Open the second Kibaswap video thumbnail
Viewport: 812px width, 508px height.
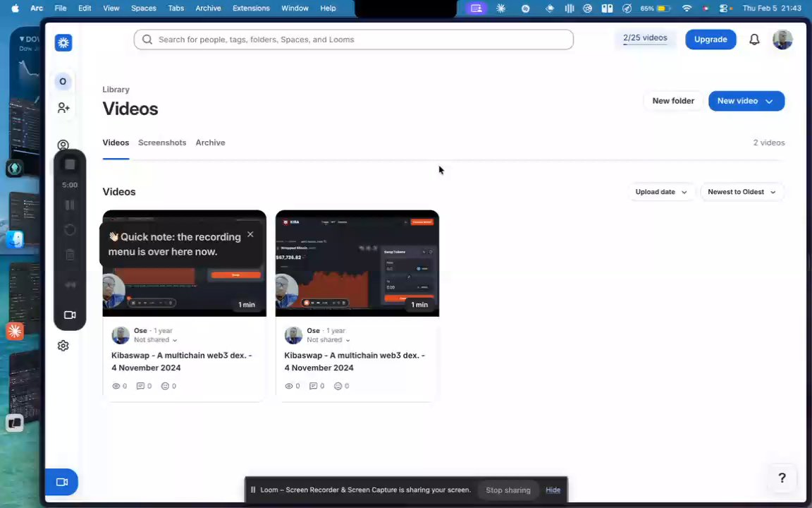coord(357,263)
